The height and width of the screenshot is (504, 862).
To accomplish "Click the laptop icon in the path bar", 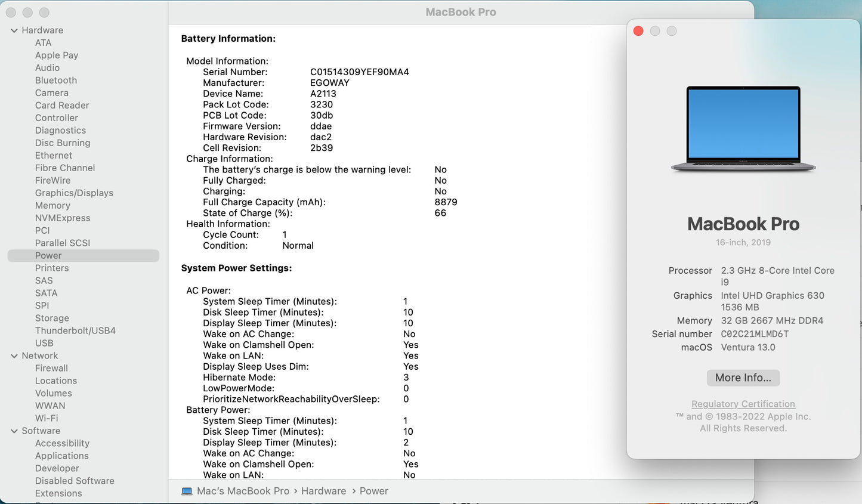I will (x=187, y=491).
